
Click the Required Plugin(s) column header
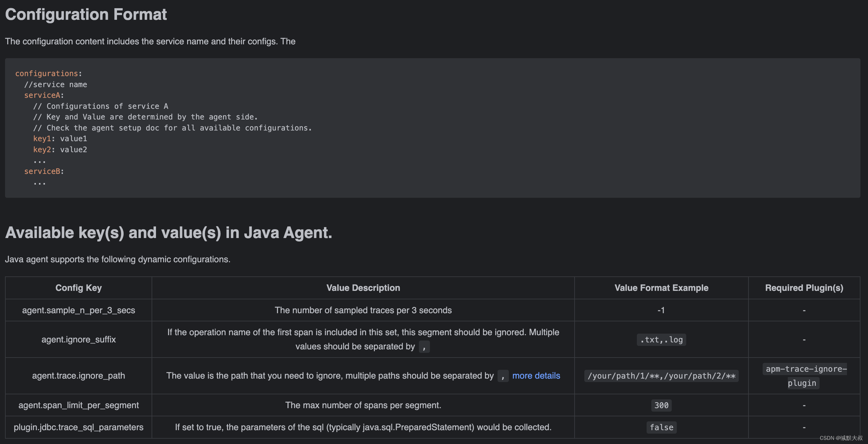pyautogui.click(x=804, y=288)
